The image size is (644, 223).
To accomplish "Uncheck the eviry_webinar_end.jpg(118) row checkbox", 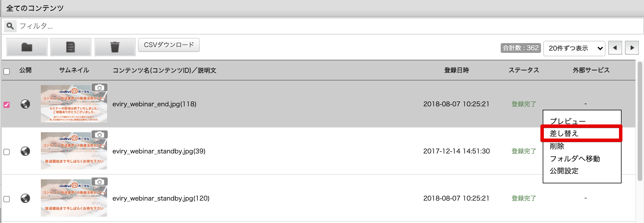I will point(7,105).
